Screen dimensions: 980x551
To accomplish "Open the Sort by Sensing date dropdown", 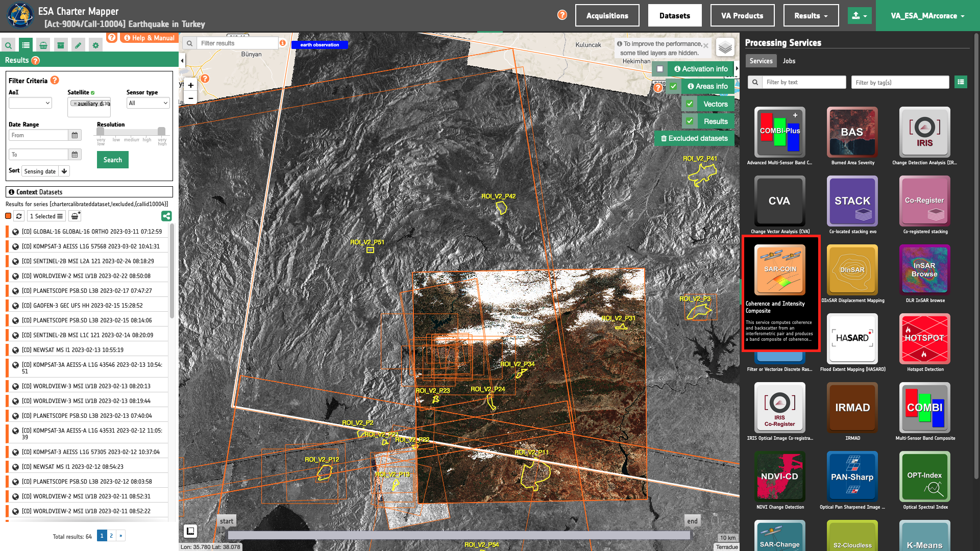I will [x=40, y=171].
